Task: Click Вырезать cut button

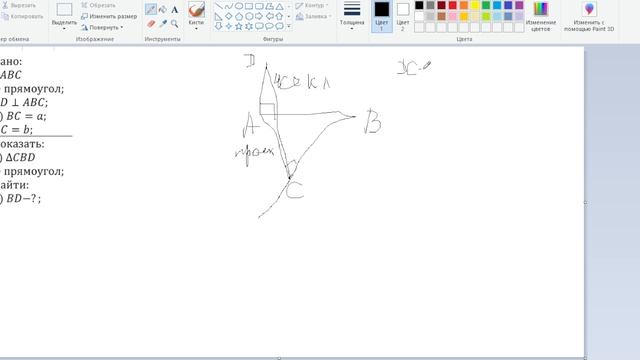Action: (19, 6)
